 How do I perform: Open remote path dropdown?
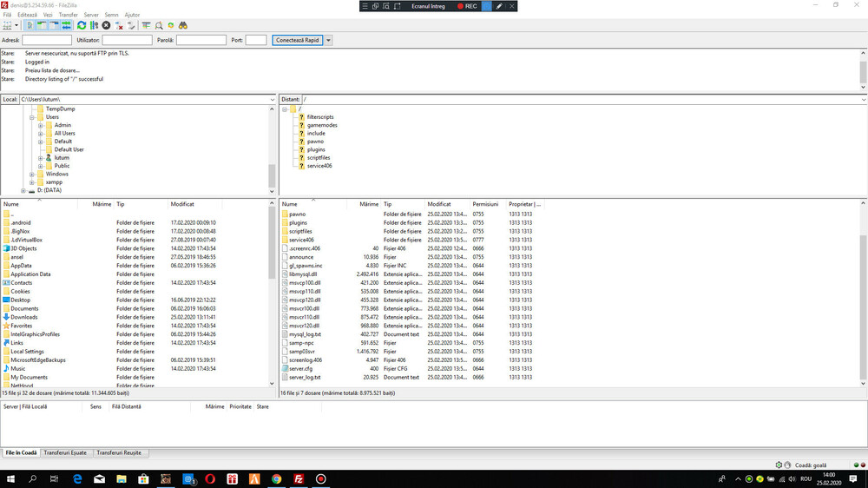click(x=863, y=100)
